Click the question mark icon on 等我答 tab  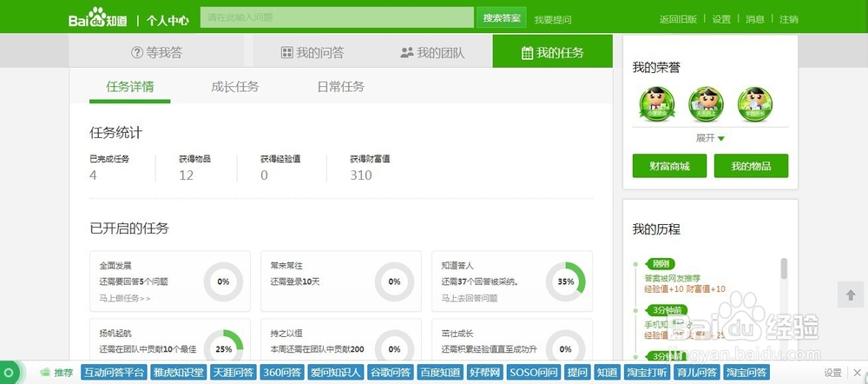(137, 53)
